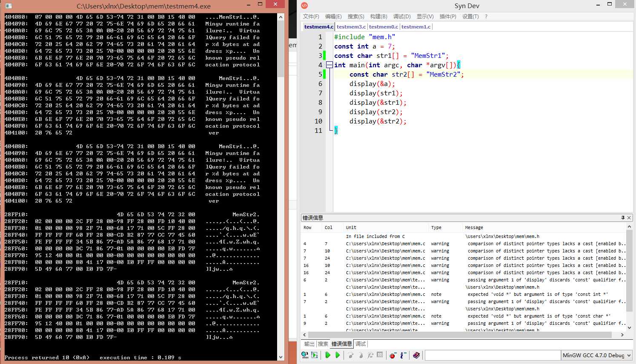Click the Syn Dev application logo icon
Viewport: 636px width, 364px height.
click(304, 6)
